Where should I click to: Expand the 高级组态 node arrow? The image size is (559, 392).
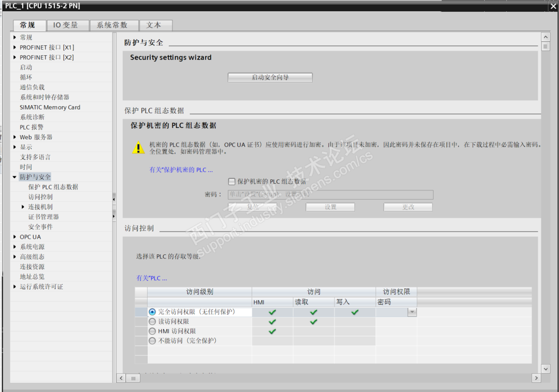(x=14, y=256)
